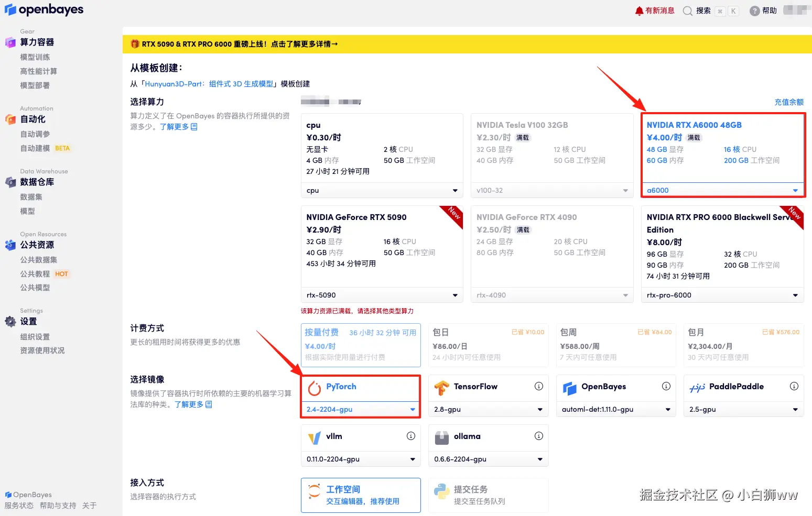Open the a6000 variant dropdown

(723, 191)
